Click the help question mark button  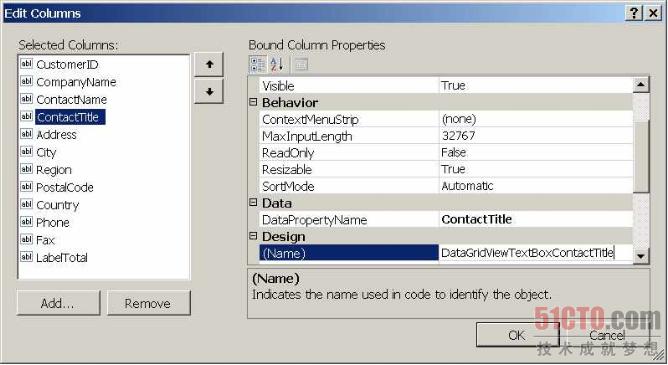click(633, 13)
